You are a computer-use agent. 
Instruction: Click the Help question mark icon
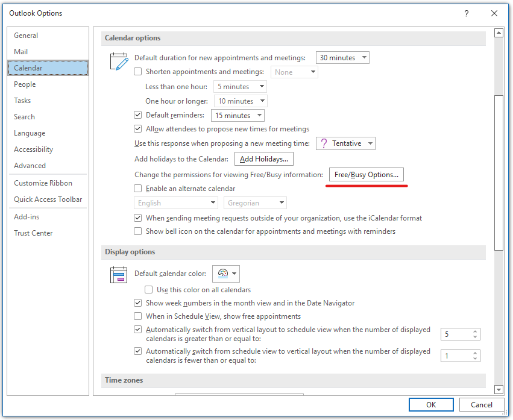coord(467,13)
